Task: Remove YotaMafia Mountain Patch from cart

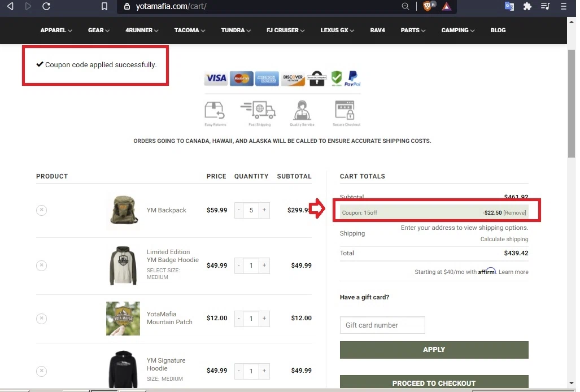Action: pos(41,319)
